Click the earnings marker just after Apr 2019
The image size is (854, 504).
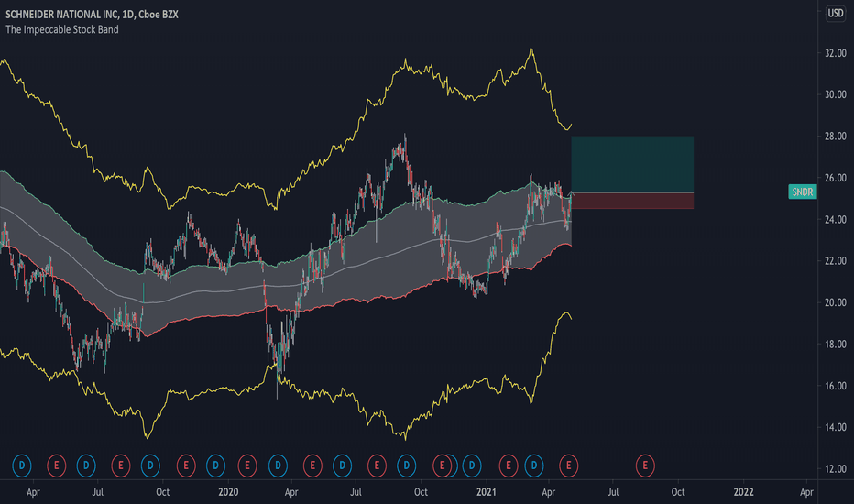[x=56, y=466]
